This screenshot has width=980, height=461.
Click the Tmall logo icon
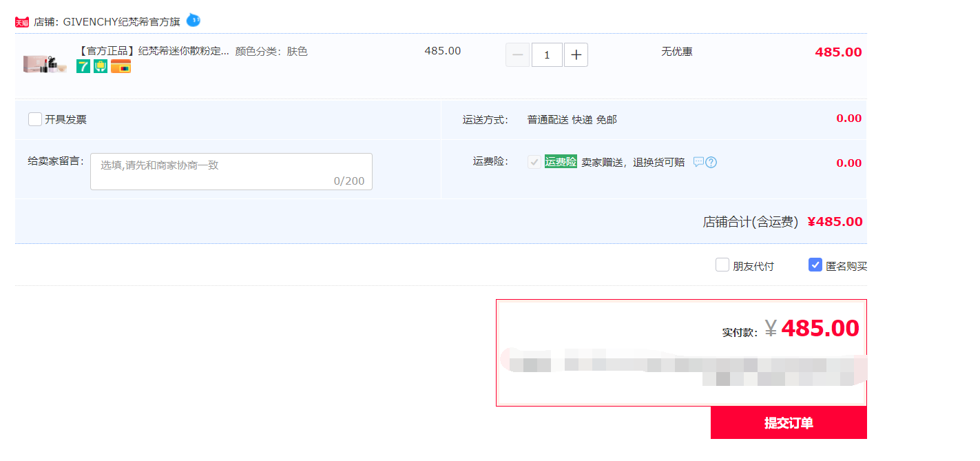tap(22, 22)
